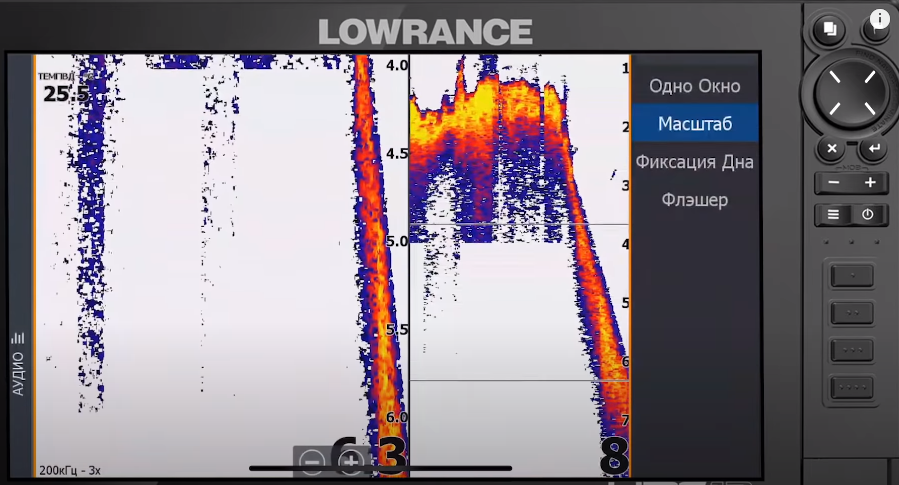
Task: Choose the highlighted "Масштаб" menu entry
Action: 694,123
